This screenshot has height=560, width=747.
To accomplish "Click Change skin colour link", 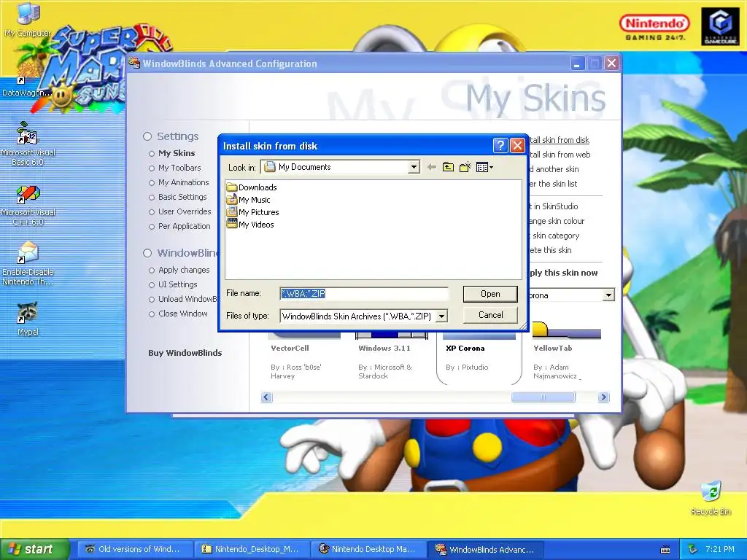I will pyautogui.click(x=557, y=221).
